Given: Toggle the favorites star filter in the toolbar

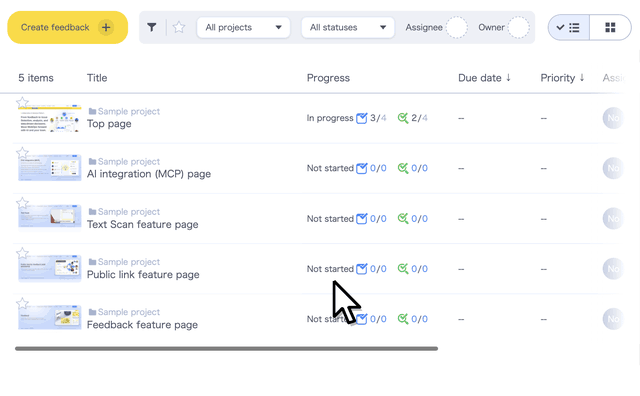Looking at the screenshot, I should [179, 27].
